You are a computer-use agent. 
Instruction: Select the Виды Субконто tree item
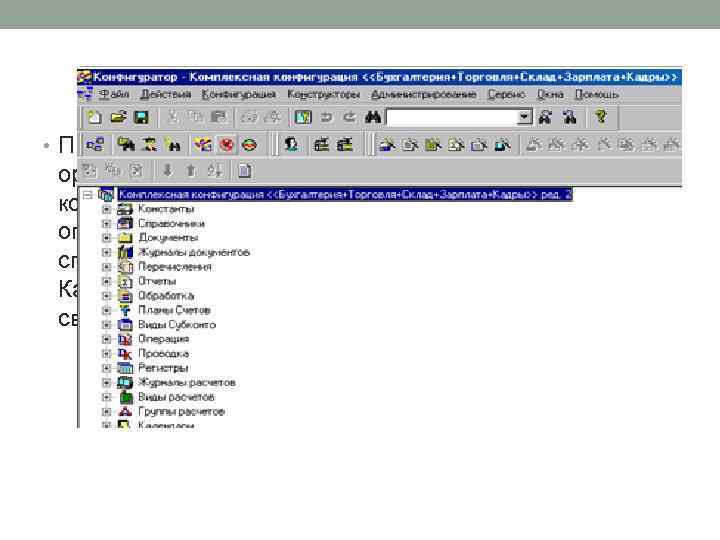click(x=177, y=325)
